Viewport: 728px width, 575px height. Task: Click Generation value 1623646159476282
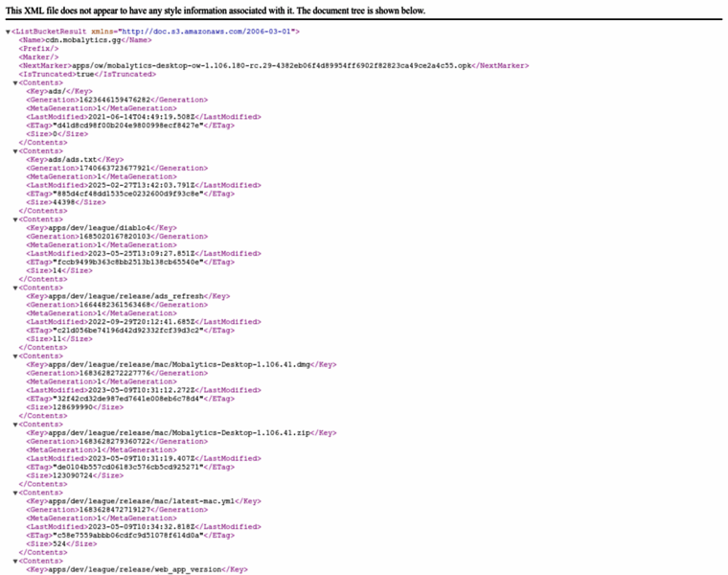click(115, 100)
